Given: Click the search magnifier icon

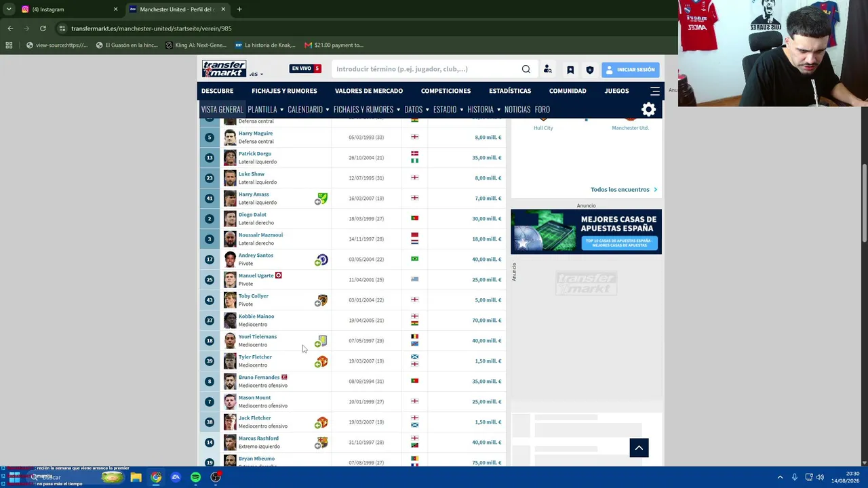Looking at the screenshot, I should 526,69.
